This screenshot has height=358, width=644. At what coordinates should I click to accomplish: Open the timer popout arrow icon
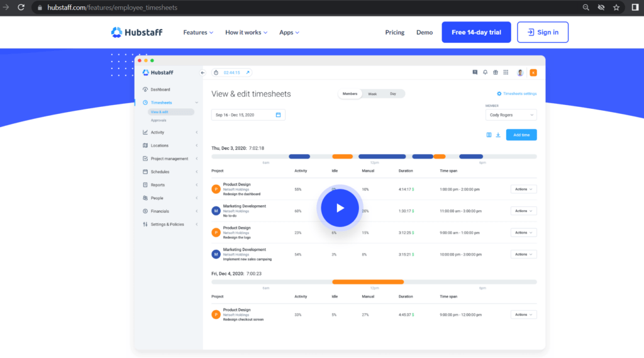coord(248,73)
